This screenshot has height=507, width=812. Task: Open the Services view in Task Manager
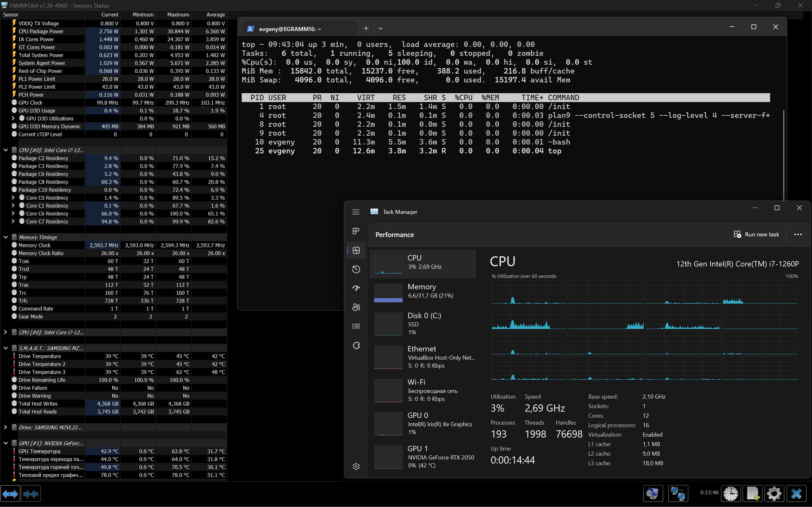pyautogui.click(x=356, y=345)
